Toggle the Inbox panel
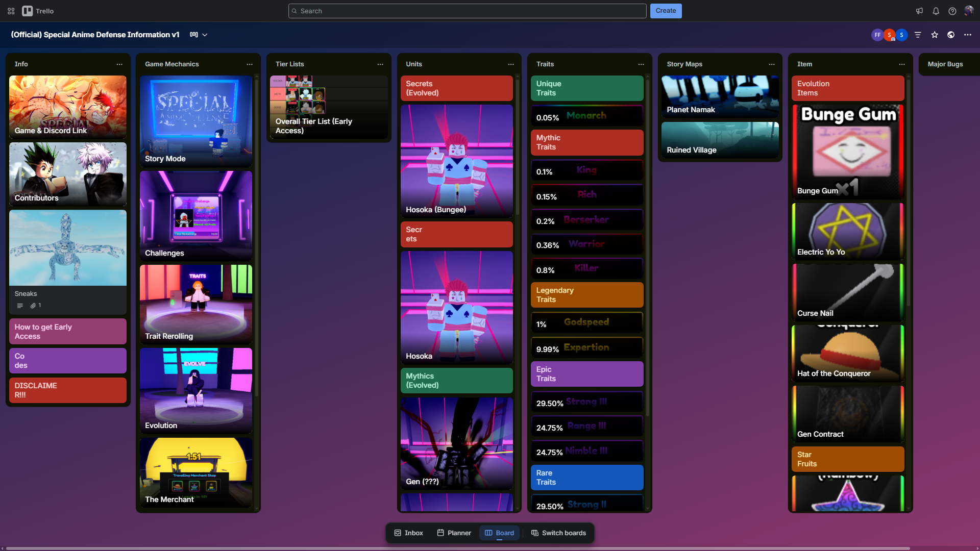 [x=408, y=533]
